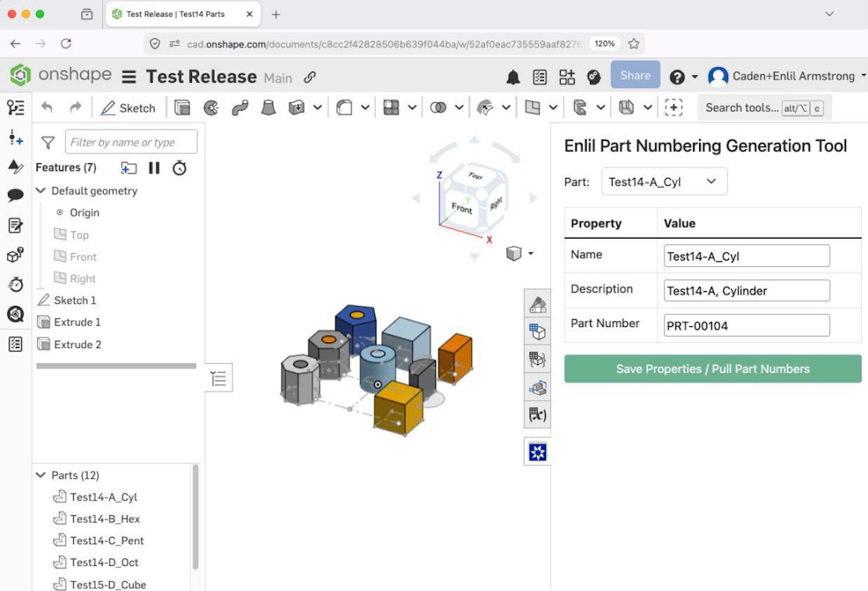Open the Linear pattern dropdown arrow

[412, 107]
